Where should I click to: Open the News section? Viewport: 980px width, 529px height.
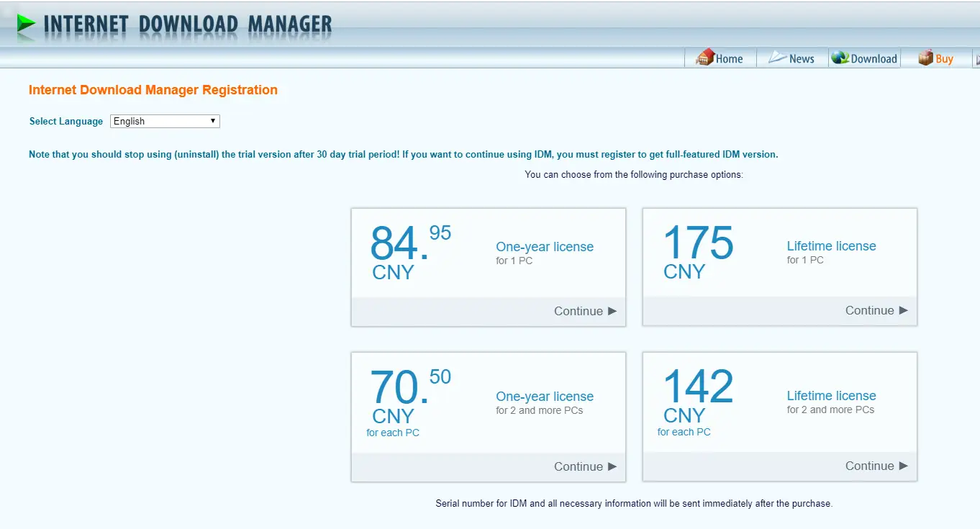(x=791, y=58)
